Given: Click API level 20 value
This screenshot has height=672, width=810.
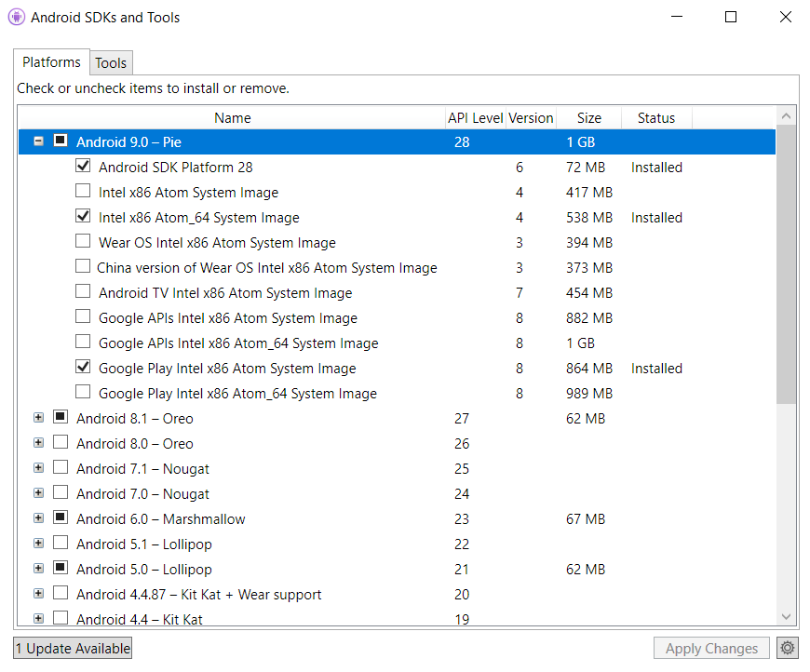Looking at the screenshot, I should click(462, 595).
